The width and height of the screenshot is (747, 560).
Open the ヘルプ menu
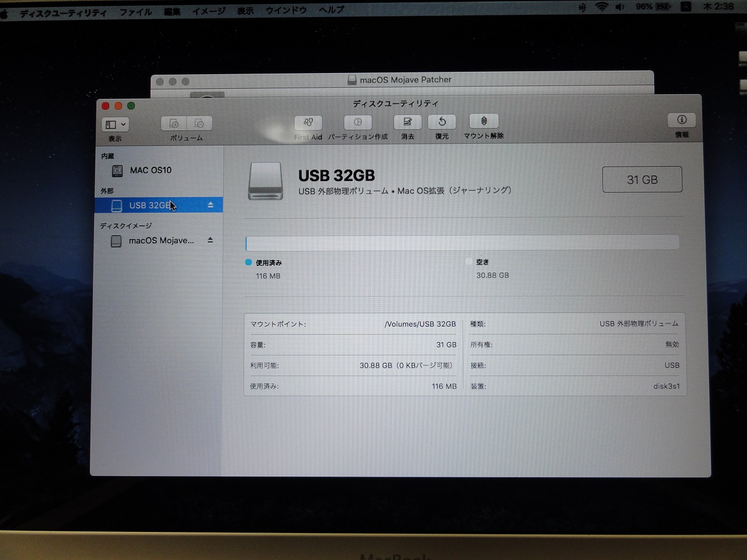pyautogui.click(x=332, y=10)
